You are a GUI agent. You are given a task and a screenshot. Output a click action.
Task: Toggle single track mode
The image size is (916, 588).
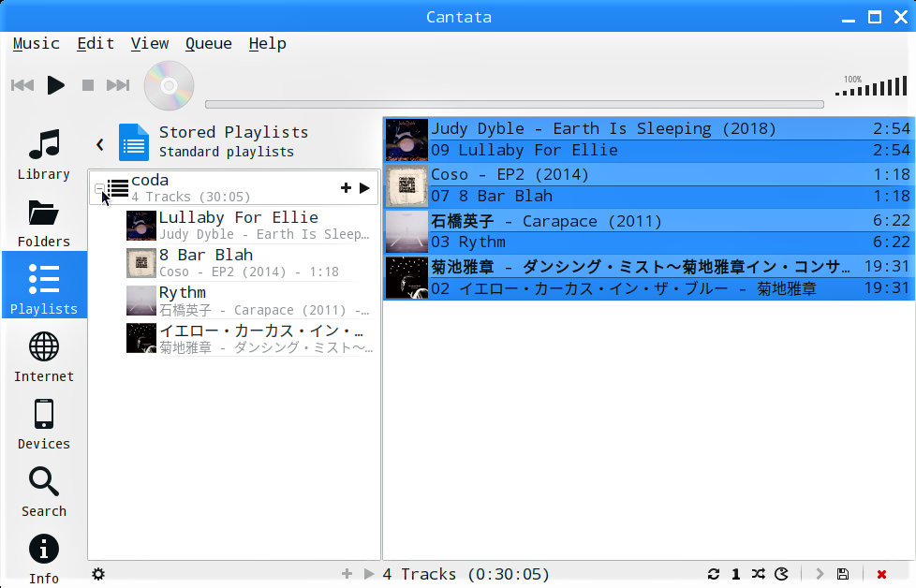736,574
